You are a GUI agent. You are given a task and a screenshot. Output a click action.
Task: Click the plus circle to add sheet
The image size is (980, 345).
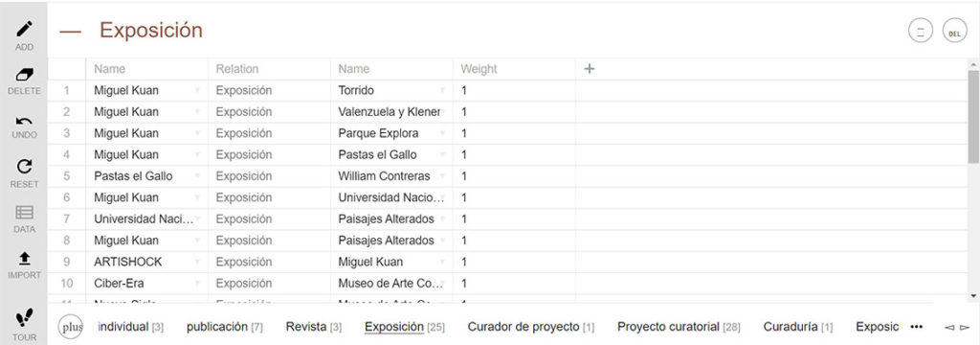(71, 327)
